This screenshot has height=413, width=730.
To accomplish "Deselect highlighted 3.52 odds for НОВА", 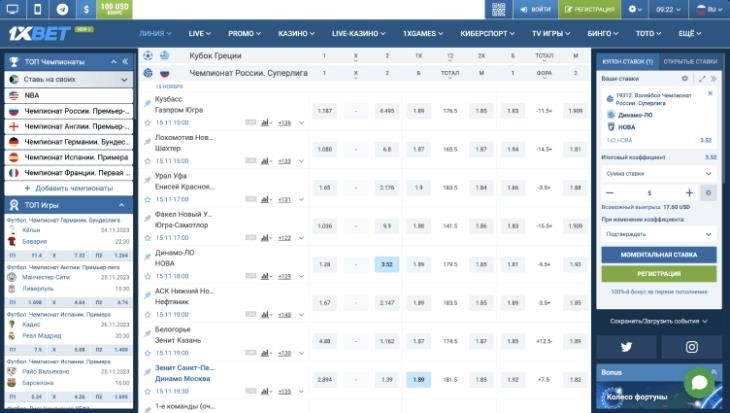I will 387,264.
